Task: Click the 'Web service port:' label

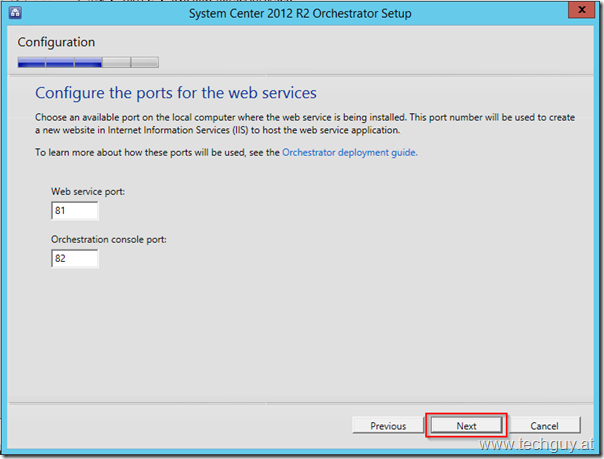Action: [x=87, y=190]
